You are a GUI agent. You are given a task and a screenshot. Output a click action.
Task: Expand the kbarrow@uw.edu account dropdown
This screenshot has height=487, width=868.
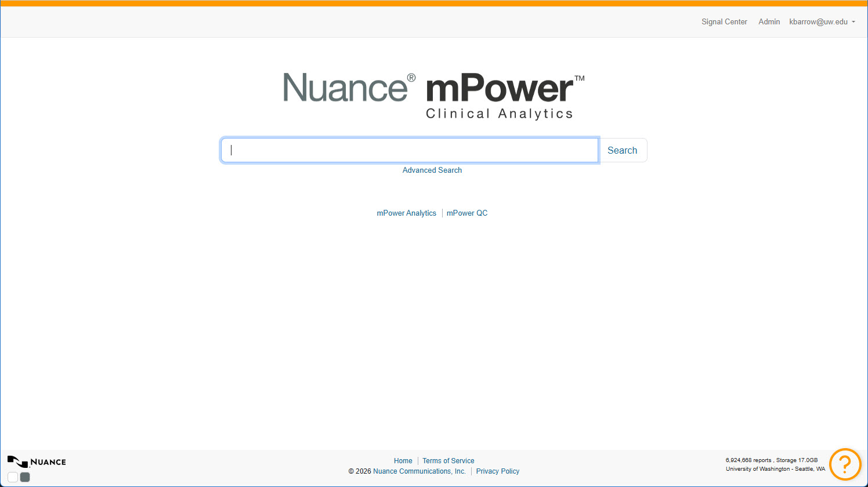(x=822, y=22)
